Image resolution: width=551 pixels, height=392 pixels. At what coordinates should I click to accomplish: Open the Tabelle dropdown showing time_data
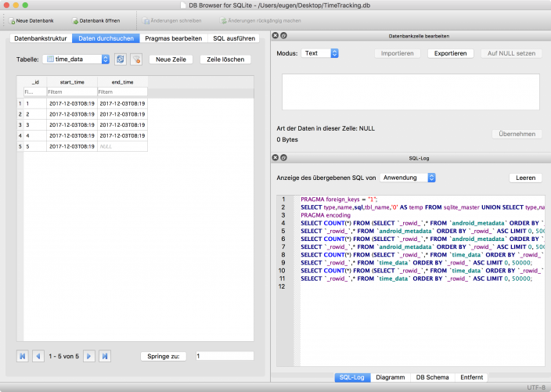click(x=77, y=59)
